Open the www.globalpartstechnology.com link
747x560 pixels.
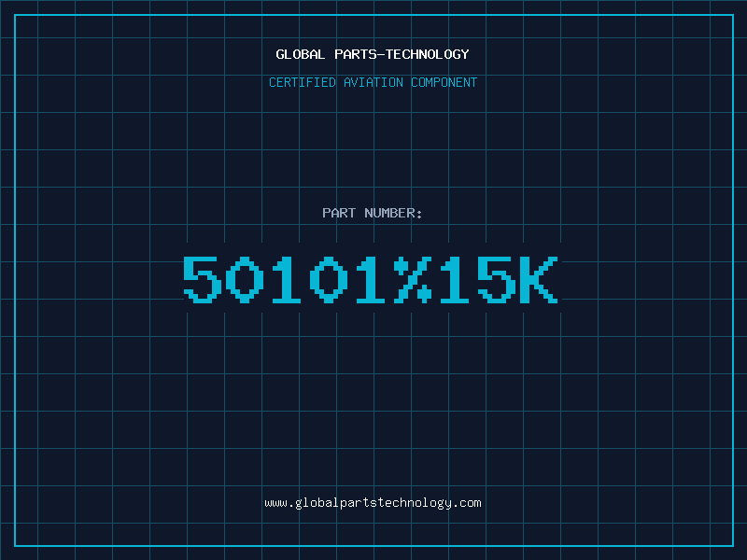tap(373, 503)
